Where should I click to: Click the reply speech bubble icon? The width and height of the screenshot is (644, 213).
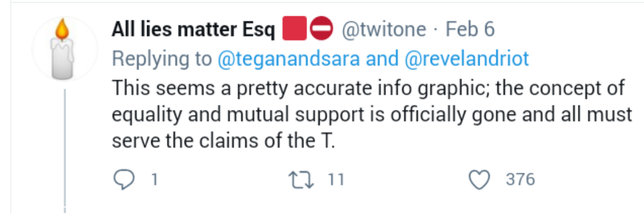[124, 180]
